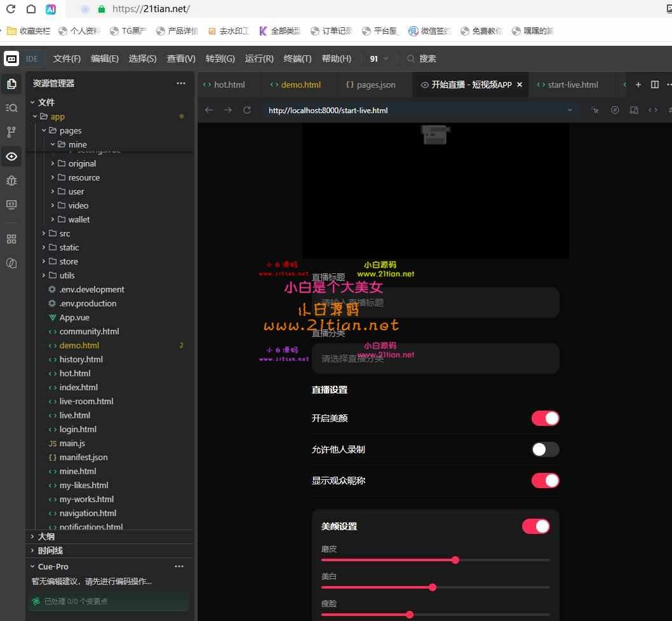Open the source control branch icon
The width and height of the screenshot is (672, 621).
click(x=11, y=132)
